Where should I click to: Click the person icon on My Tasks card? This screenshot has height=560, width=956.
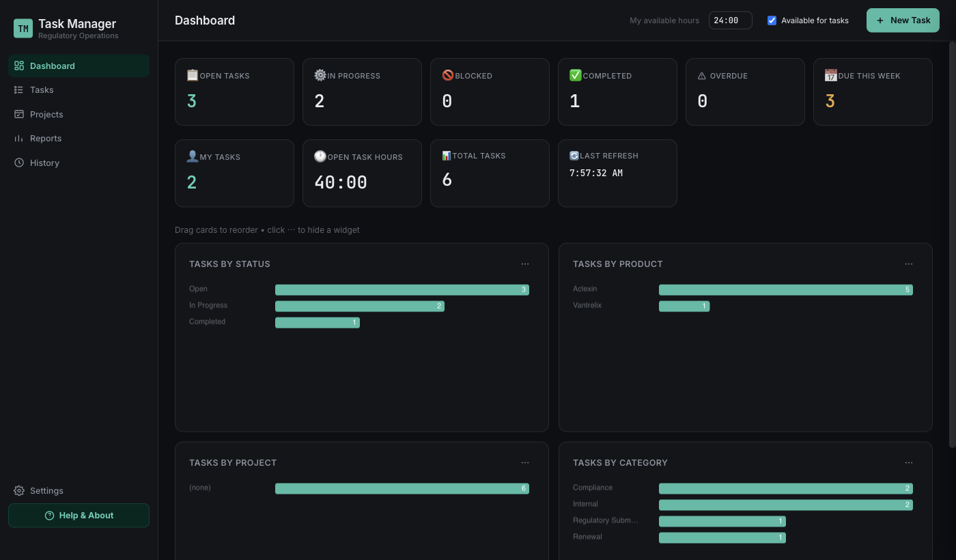pos(193,156)
